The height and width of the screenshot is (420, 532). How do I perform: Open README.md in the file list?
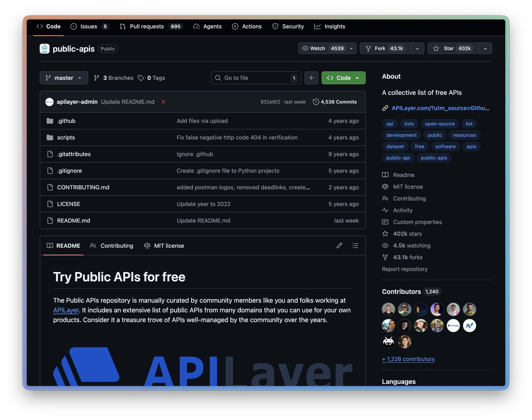(74, 221)
